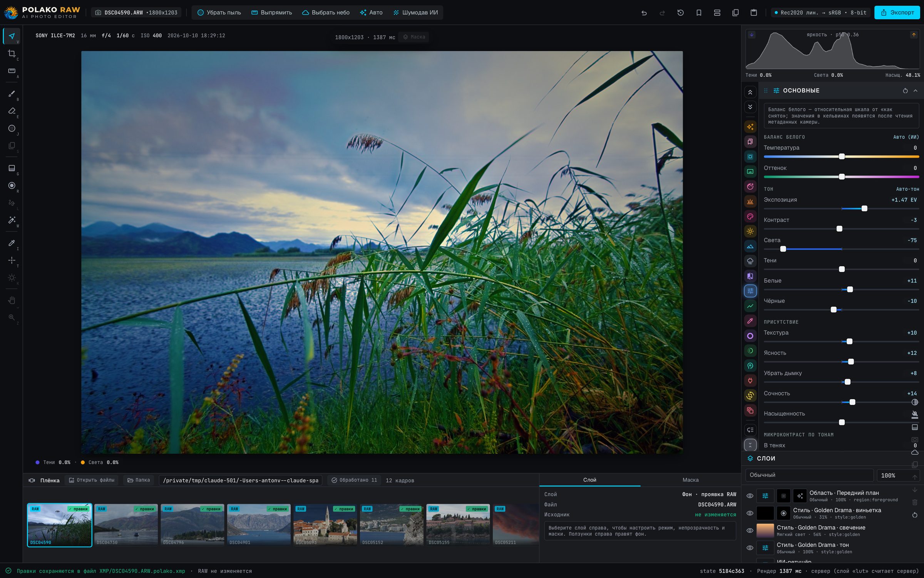Switch to the Маска tab
This screenshot has width=924, height=578.
click(x=690, y=480)
